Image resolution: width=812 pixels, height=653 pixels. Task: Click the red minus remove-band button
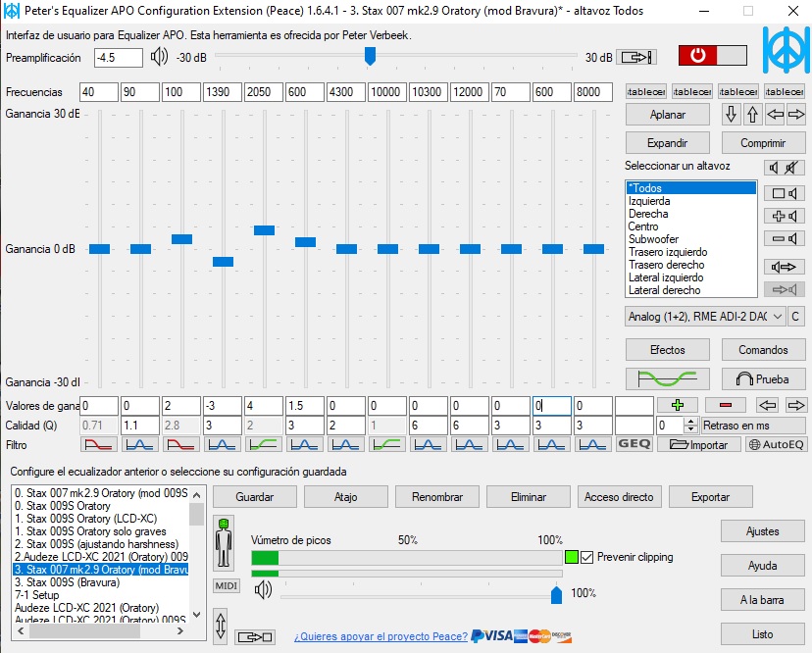[726, 405]
